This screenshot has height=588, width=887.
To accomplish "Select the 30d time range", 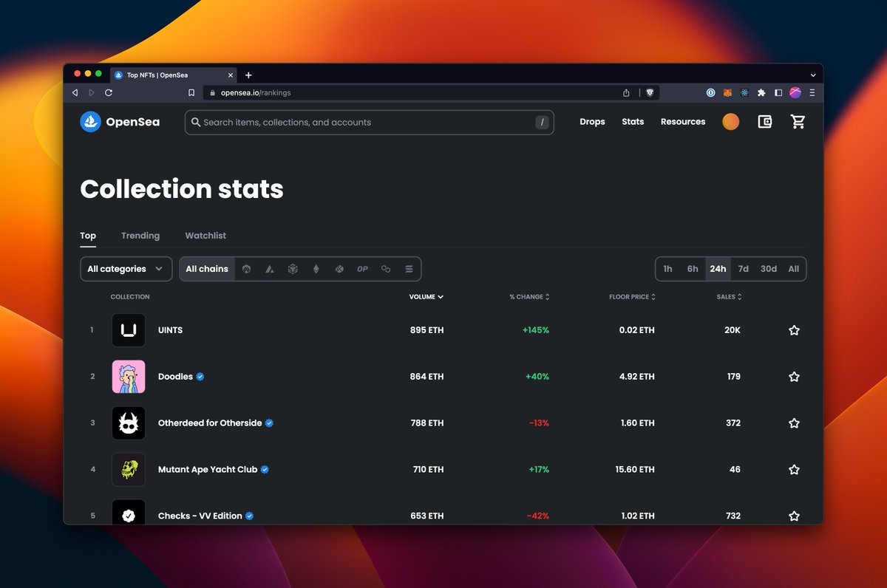I will click(x=769, y=269).
